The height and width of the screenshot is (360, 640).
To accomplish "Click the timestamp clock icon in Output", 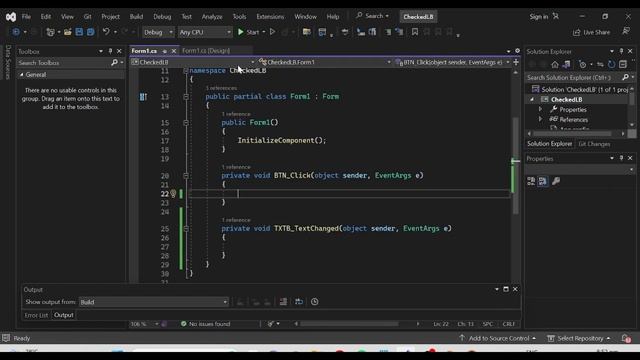I will click(315, 302).
